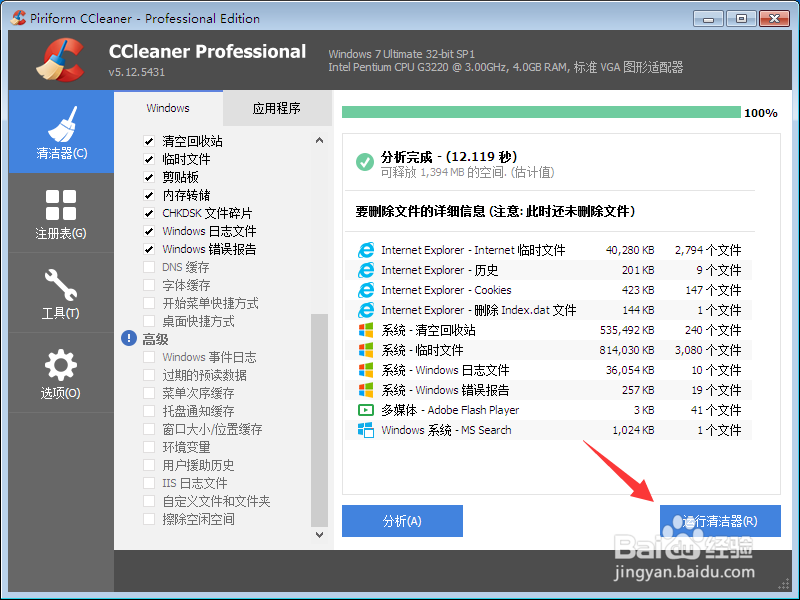Enable the 桌面快捷方式 checkbox
Viewport: 800px width, 600px height.
click(x=149, y=321)
